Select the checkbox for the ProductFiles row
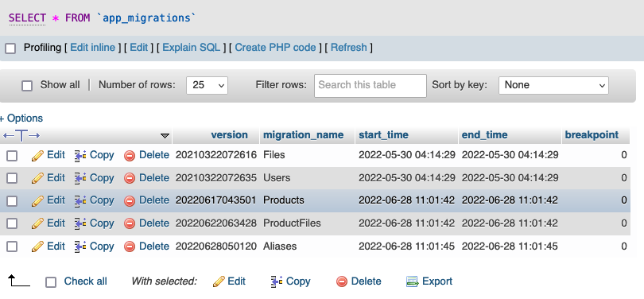 (x=12, y=223)
